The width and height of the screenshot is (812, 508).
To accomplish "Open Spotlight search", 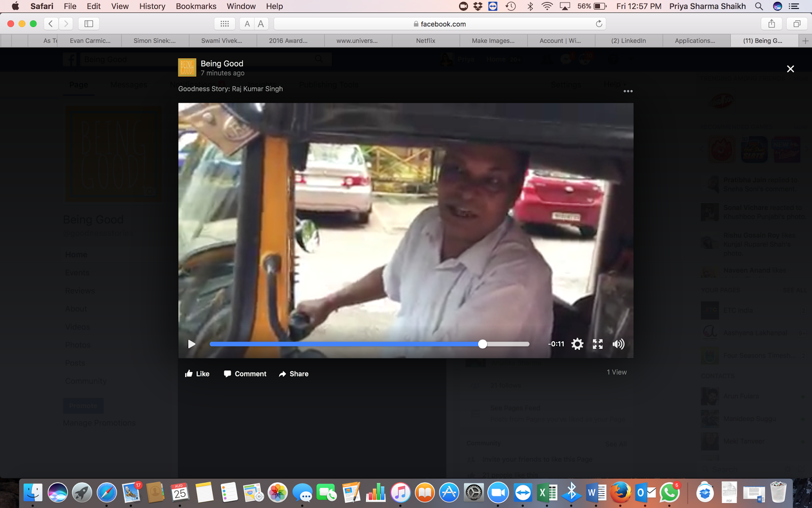I will [x=759, y=6].
